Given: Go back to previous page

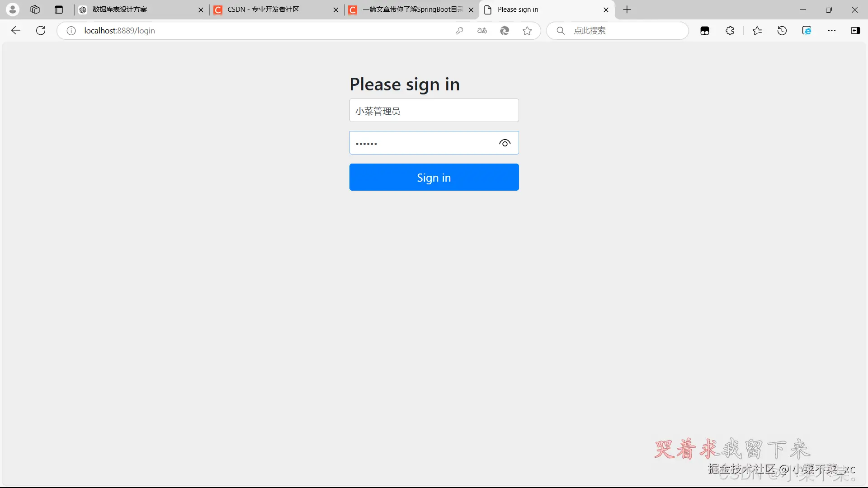Looking at the screenshot, I should 16,31.
